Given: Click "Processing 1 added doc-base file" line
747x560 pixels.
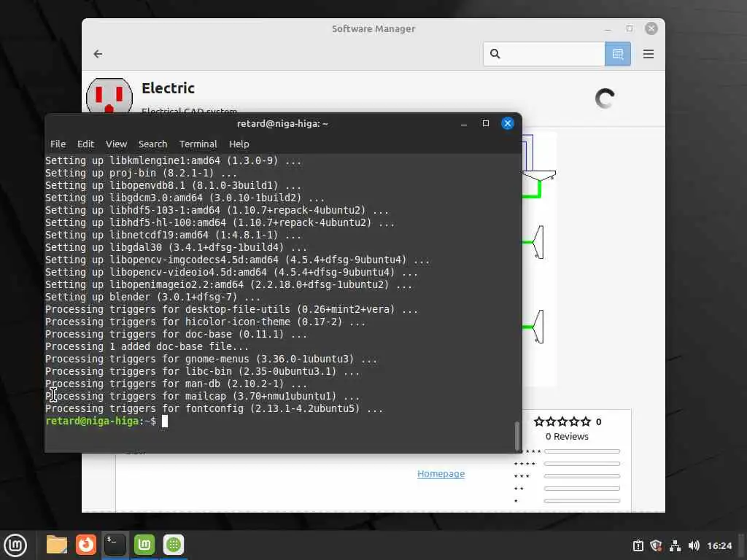Looking at the screenshot, I should pyautogui.click(x=147, y=346).
